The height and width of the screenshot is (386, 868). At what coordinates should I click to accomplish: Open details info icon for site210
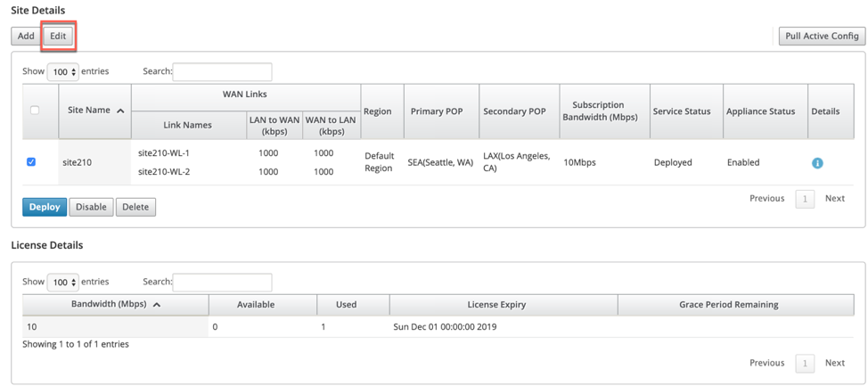[817, 163]
